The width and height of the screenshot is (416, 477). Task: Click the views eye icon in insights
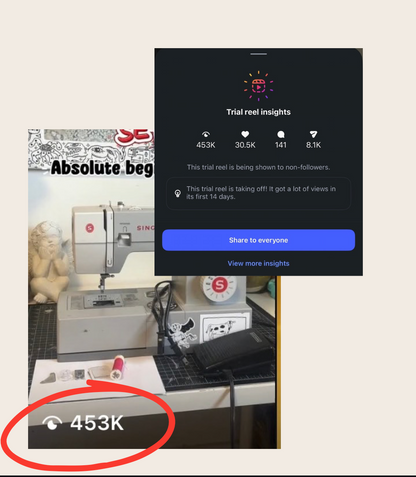(206, 134)
